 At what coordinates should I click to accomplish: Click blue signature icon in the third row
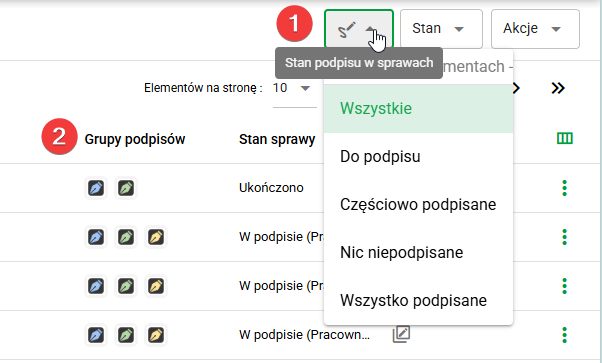click(x=96, y=286)
